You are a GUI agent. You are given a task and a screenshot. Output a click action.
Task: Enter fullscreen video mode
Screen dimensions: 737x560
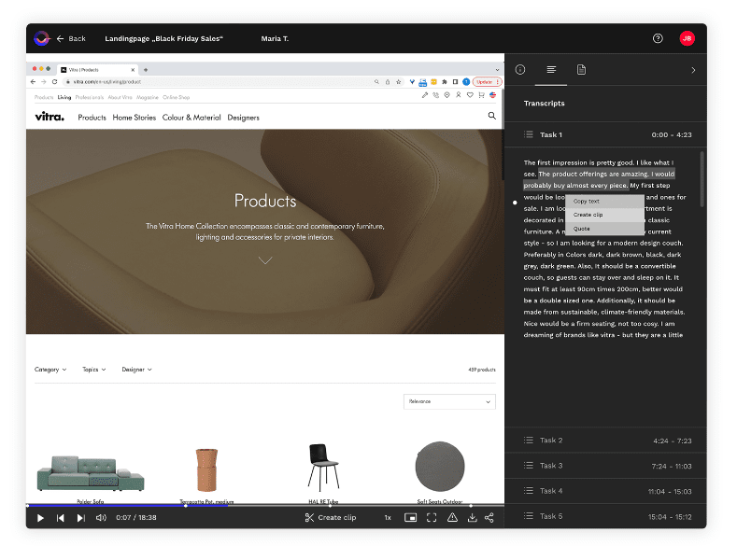[432, 517]
